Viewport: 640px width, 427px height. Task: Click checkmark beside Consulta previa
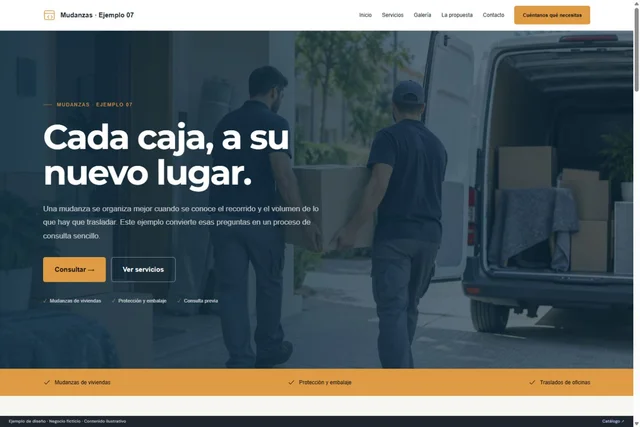click(x=179, y=301)
